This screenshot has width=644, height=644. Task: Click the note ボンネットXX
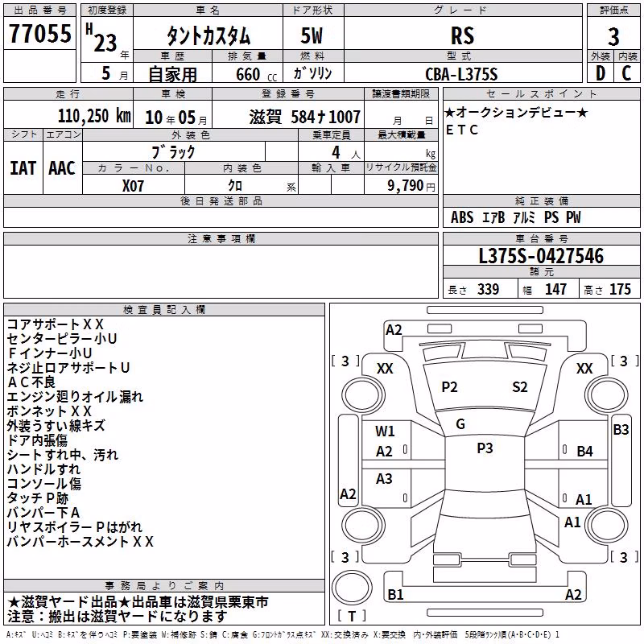(49, 411)
